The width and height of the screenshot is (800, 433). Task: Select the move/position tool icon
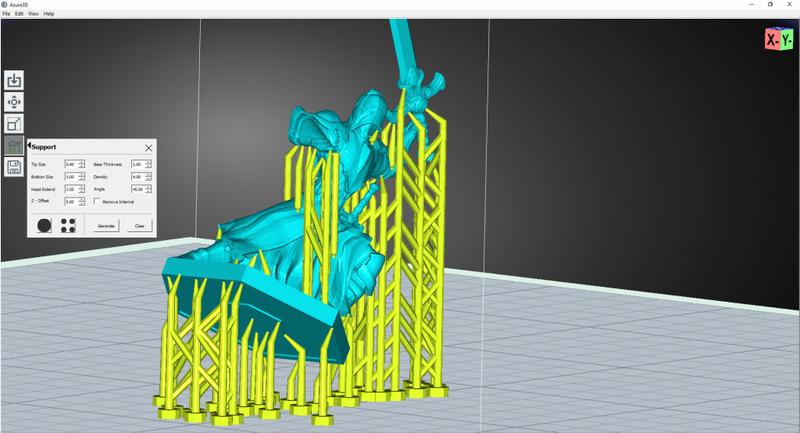point(14,102)
